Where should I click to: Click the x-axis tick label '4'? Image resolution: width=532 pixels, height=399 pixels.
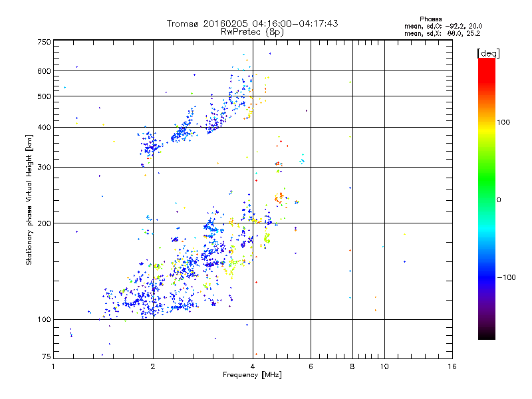click(253, 366)
